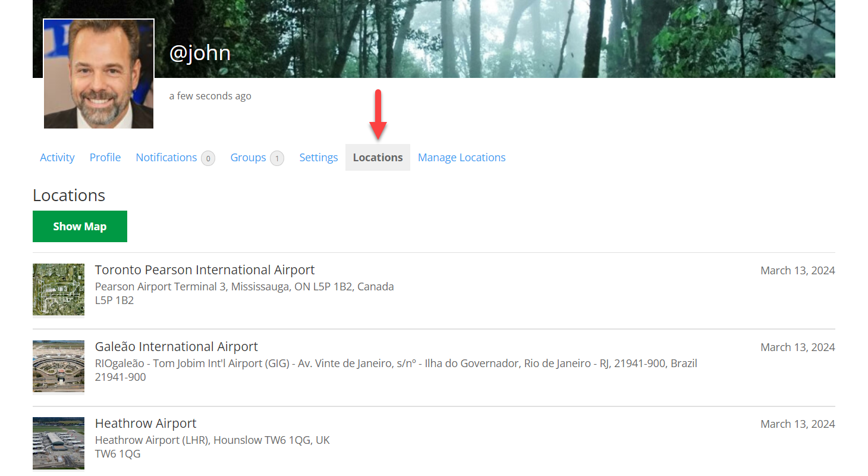
Task: Click 'a few seconds ago' timestamp
Action: [x=210, y=96]
